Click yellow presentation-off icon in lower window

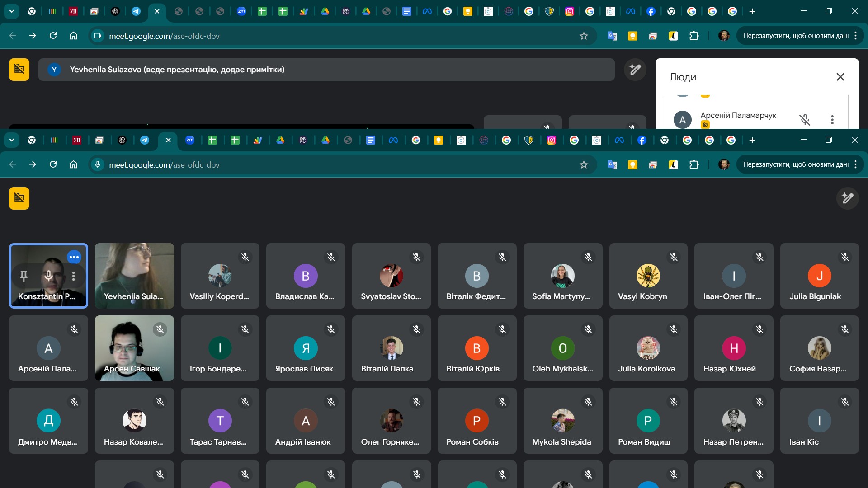coord(19,198)
